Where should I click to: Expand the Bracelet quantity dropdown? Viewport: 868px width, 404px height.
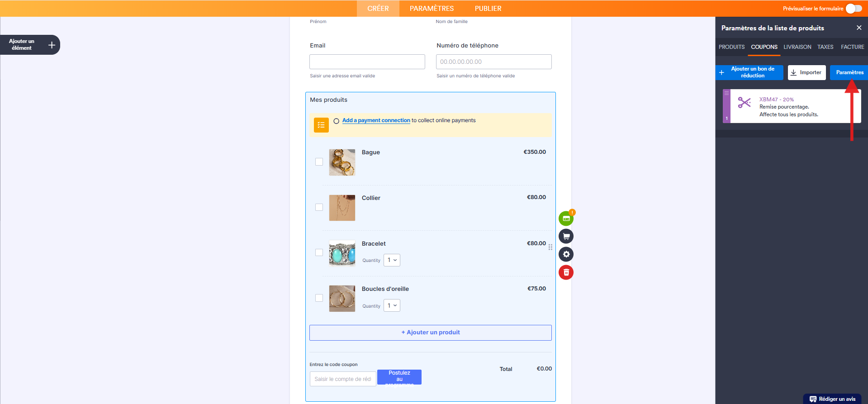pos(392,260)
